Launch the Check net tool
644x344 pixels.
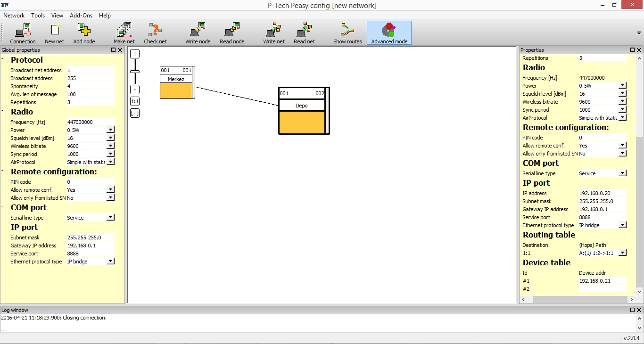pyautogui.click(x=155, y=33)
